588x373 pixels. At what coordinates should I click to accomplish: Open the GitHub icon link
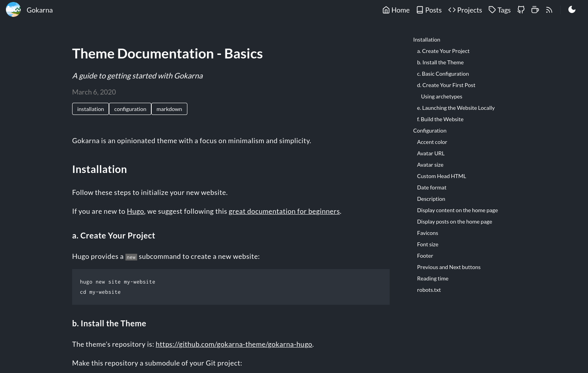click(521, 10)
